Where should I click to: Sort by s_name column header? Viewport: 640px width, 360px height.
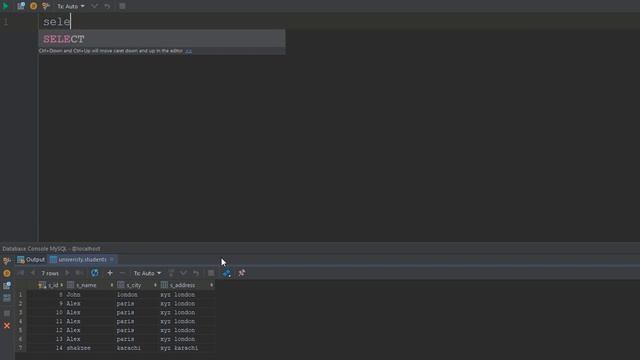pos(90,285)
